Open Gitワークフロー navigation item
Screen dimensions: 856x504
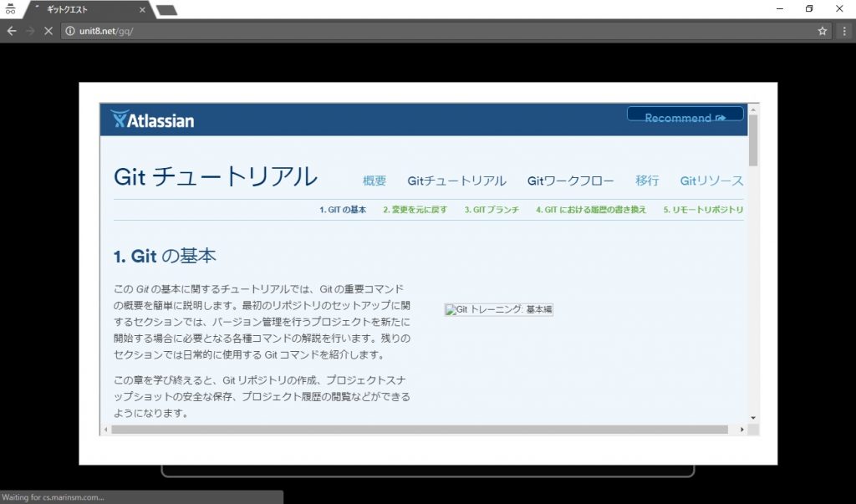(x=570, y=181)
